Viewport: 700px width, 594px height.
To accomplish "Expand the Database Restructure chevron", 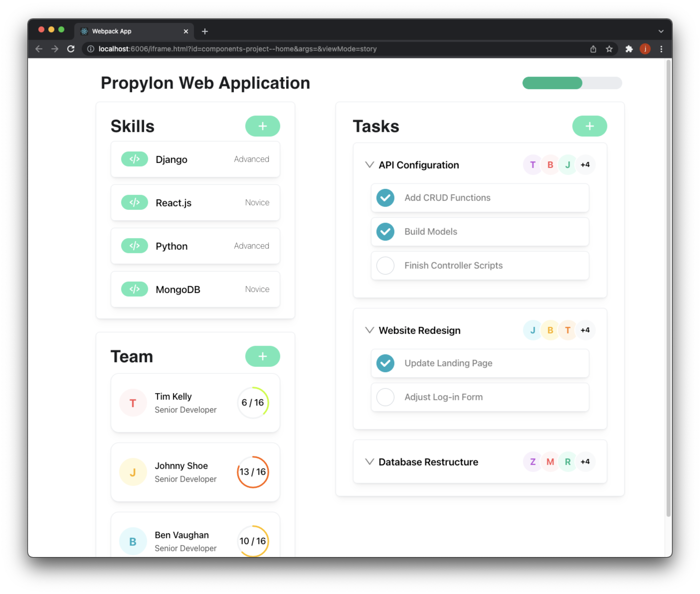I will point(369,462).
